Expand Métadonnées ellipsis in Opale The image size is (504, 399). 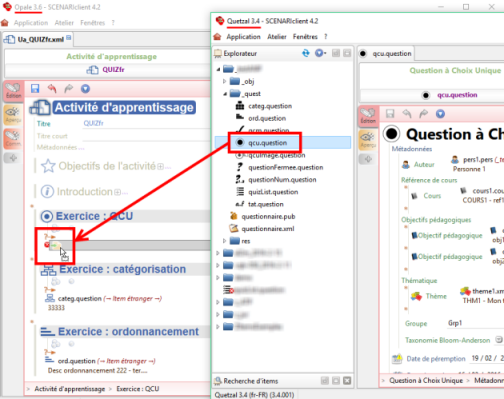[x=81, y=147]
